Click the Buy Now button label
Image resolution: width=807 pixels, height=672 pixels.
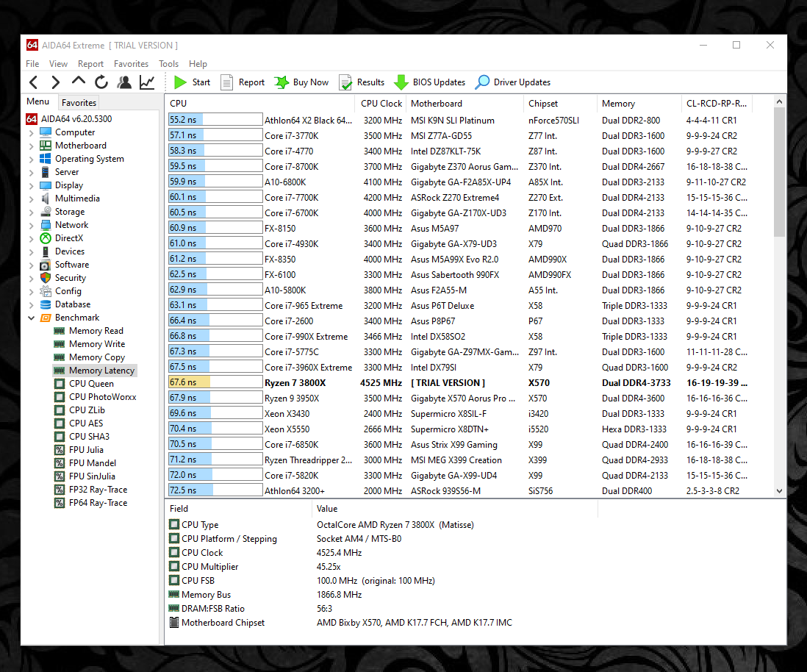[x=310, y=82]
